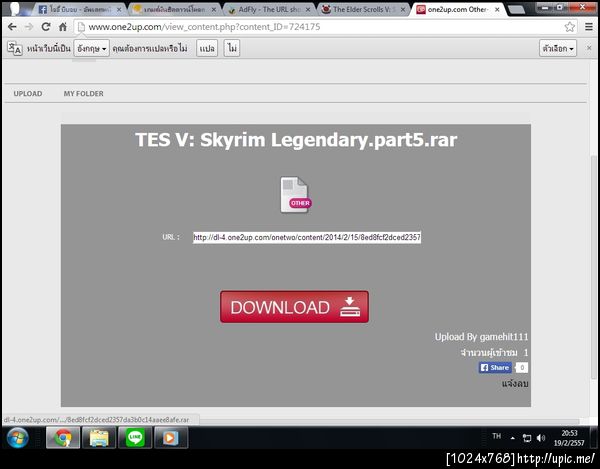Switch to the second tab with Thai title
This screenshot has height=469, width=600.
[174, 10]
